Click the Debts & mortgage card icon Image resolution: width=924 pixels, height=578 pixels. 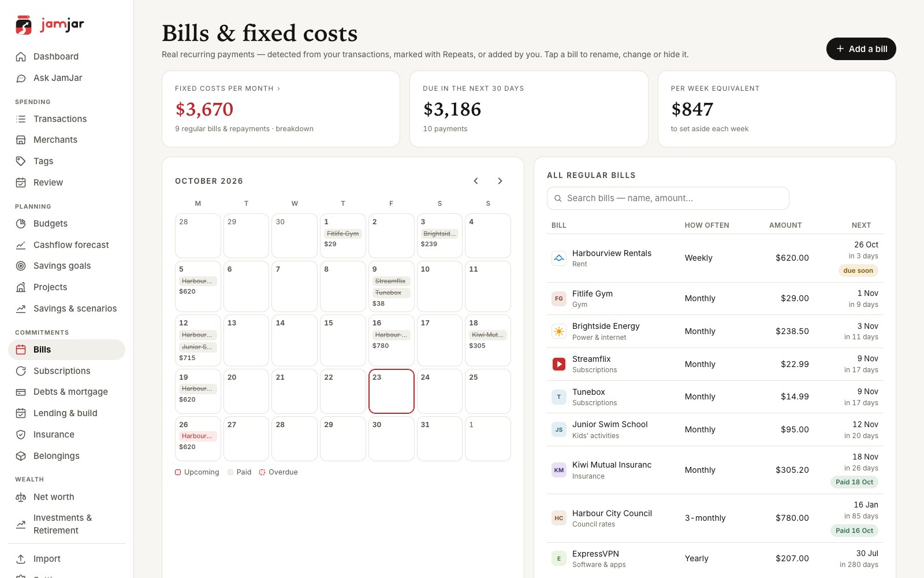(21, 392)
